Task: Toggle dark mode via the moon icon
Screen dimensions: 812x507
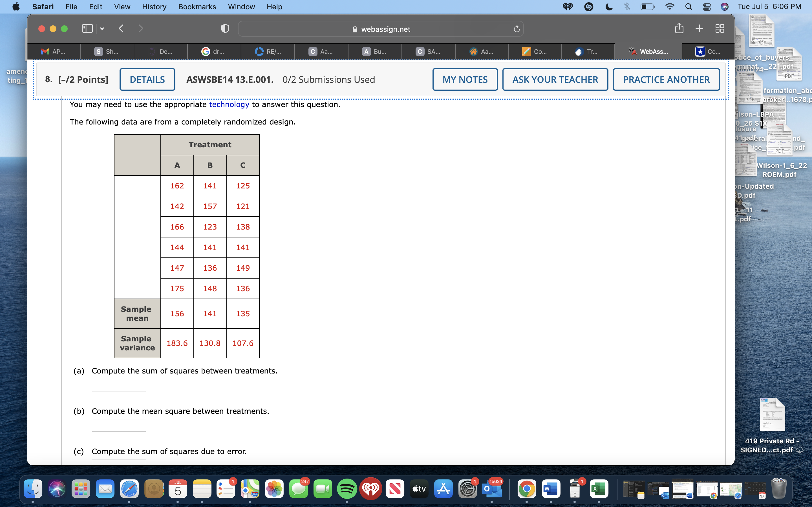Action: 609,6
